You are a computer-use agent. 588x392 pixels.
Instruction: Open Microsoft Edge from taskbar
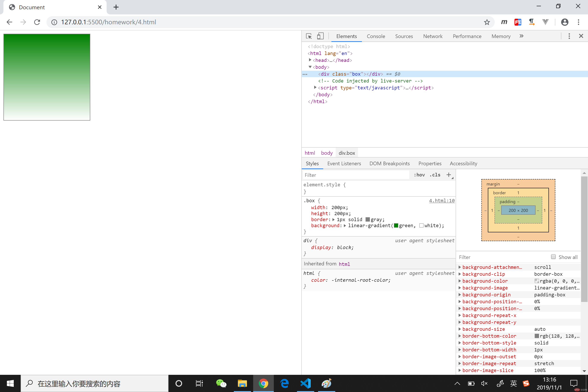tap(285, 383)
